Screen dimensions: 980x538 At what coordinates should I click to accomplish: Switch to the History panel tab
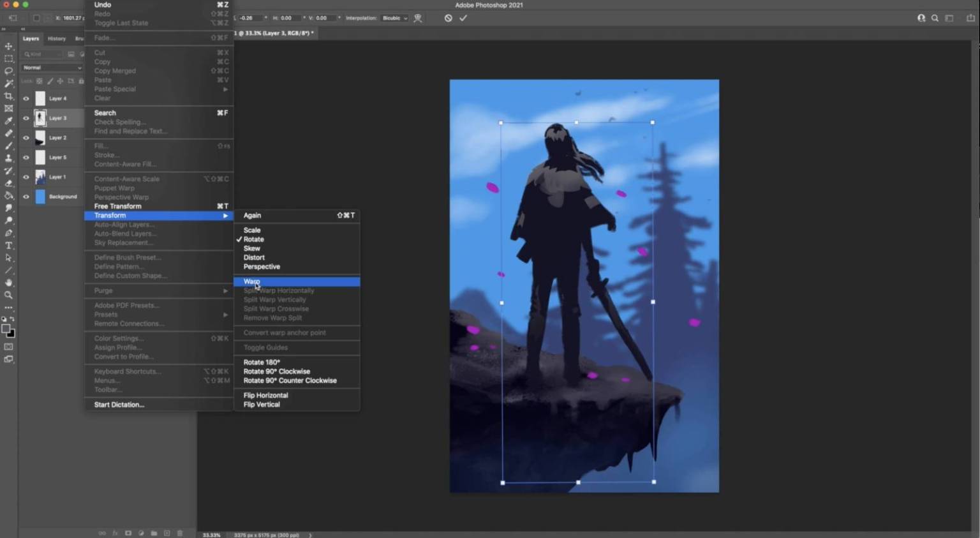57,39
